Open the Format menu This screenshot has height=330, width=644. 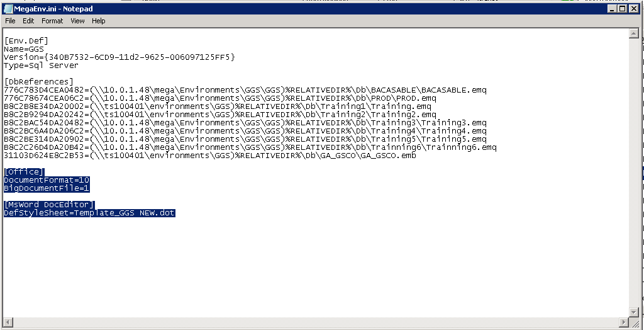coord(52,21)
